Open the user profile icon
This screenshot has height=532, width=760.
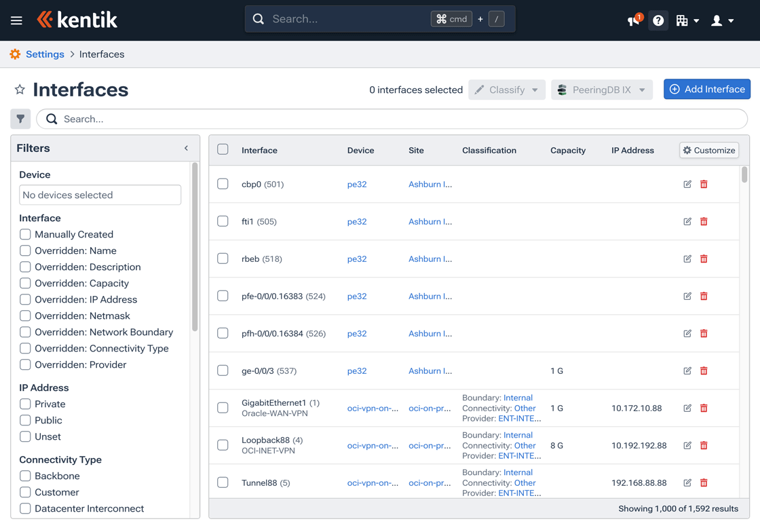[x=717, y=20]
